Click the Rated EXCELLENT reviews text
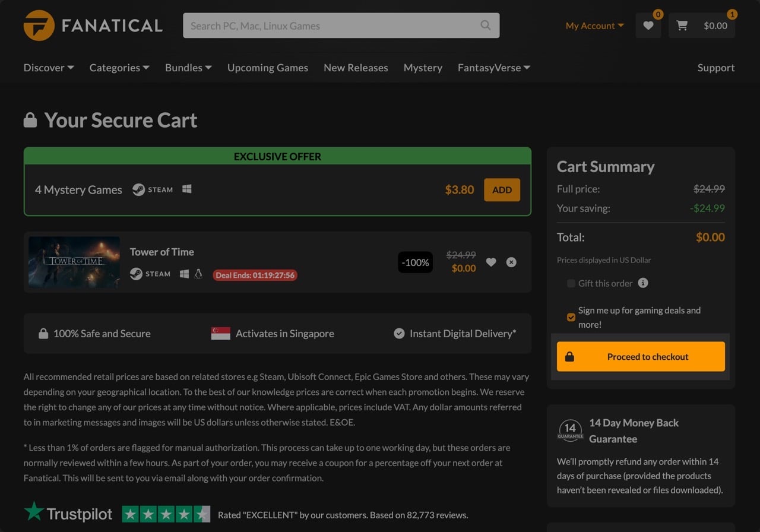Screen dimensions: 760x532 [343, 515]
